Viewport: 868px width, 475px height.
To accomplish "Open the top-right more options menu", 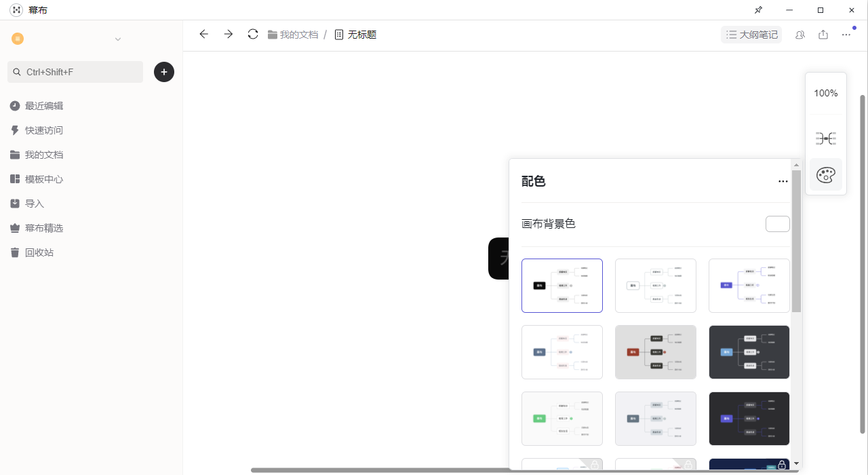I will (x=846, y=35).
